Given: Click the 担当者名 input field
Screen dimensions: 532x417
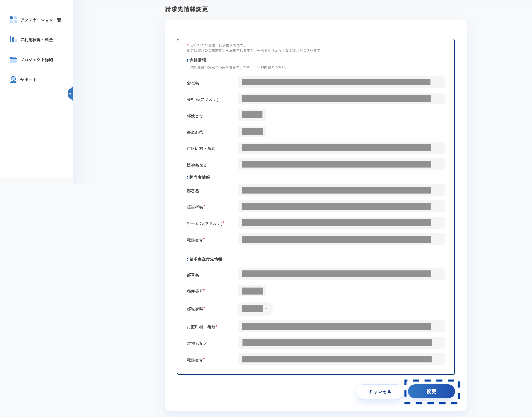Looking at the screenshot, I should point(341,206).
